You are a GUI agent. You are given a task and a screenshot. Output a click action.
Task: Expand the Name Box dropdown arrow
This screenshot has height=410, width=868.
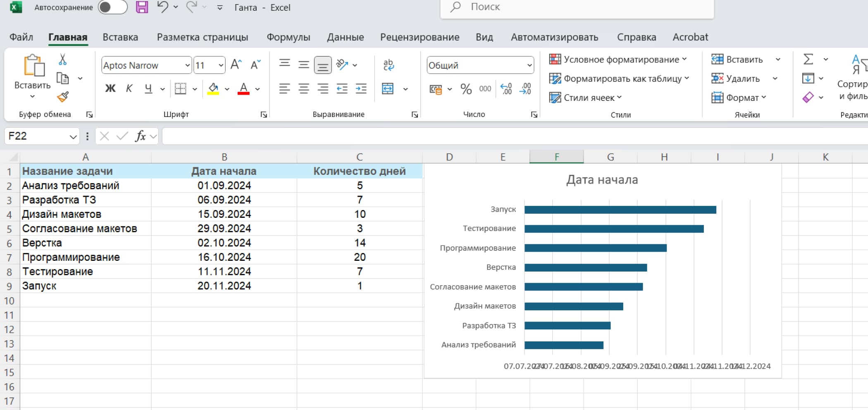pyautogui.click(x=73, y=136)
